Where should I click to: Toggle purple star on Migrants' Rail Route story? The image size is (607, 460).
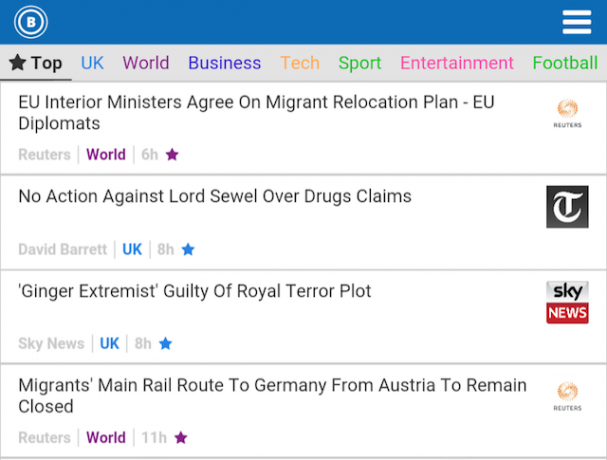181,438
